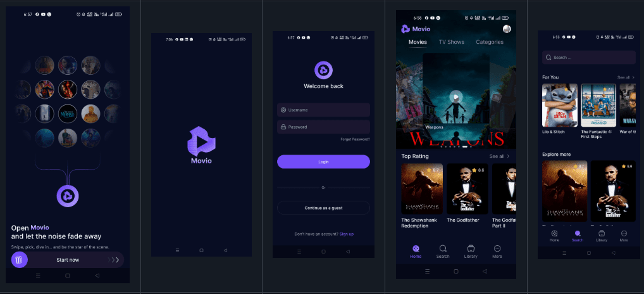The height and width of the screenshot is (294, 644).
Task: Click the Movio logo in home header
Action: coord(416,29)
